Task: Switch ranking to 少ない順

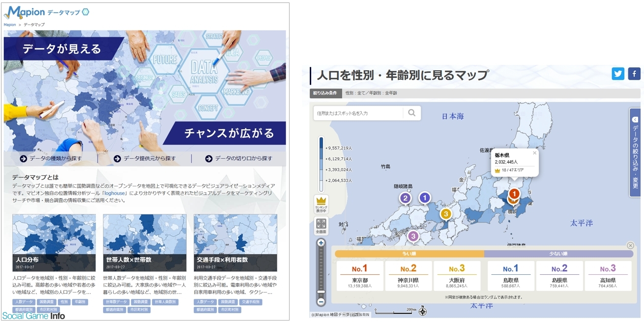Action: (x=558, y=254)
